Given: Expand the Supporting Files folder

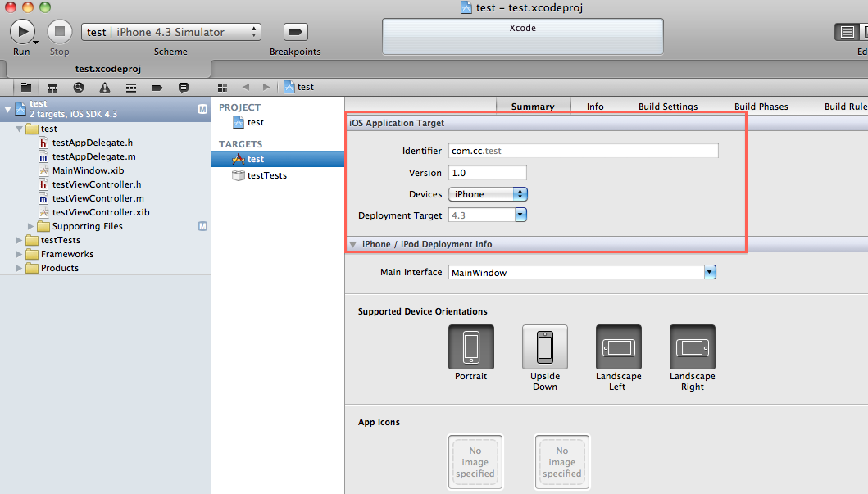Looking at the screenshot, I should coord(31,226).
